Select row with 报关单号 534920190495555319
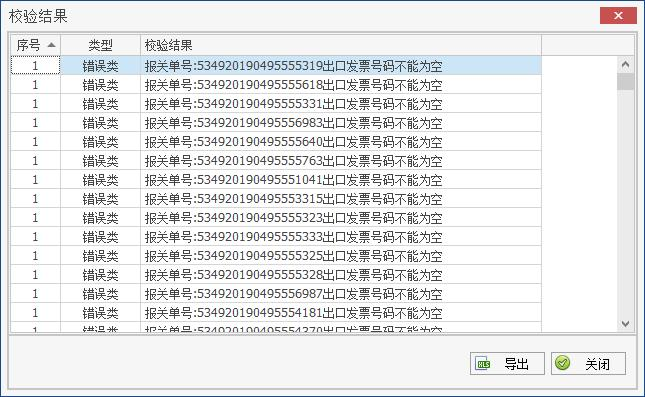Image resolution: width=645 pixels, height=397 pixels. tap(276, 65)
